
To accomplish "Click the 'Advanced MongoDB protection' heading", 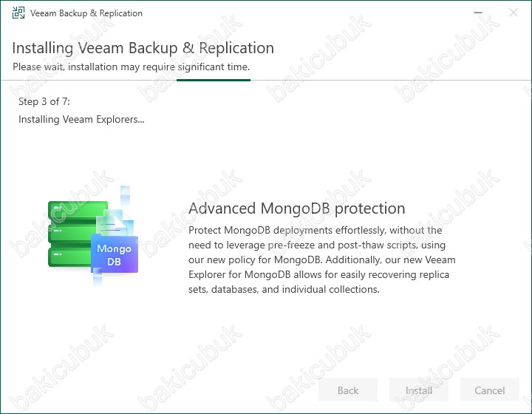I will [x=297, y=208].
